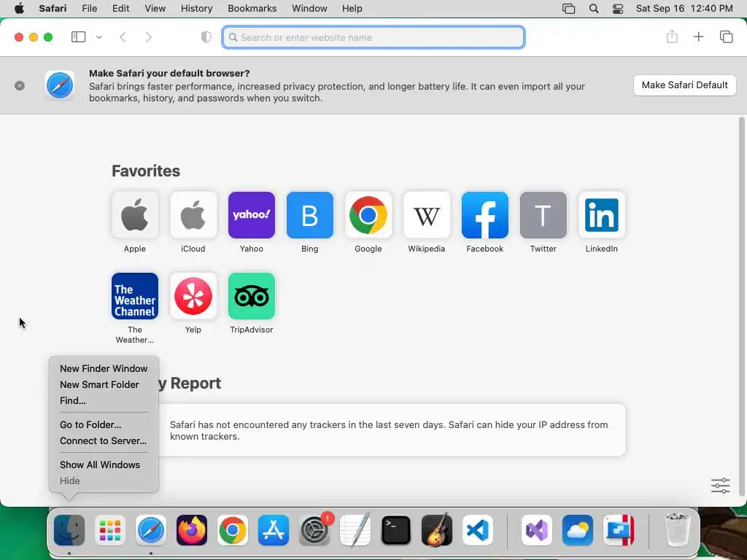This screenshot has width=747, height=560.
Task: Open the TripAdvisor favorite
Action: pyautogui.click(x=252, y=296)
